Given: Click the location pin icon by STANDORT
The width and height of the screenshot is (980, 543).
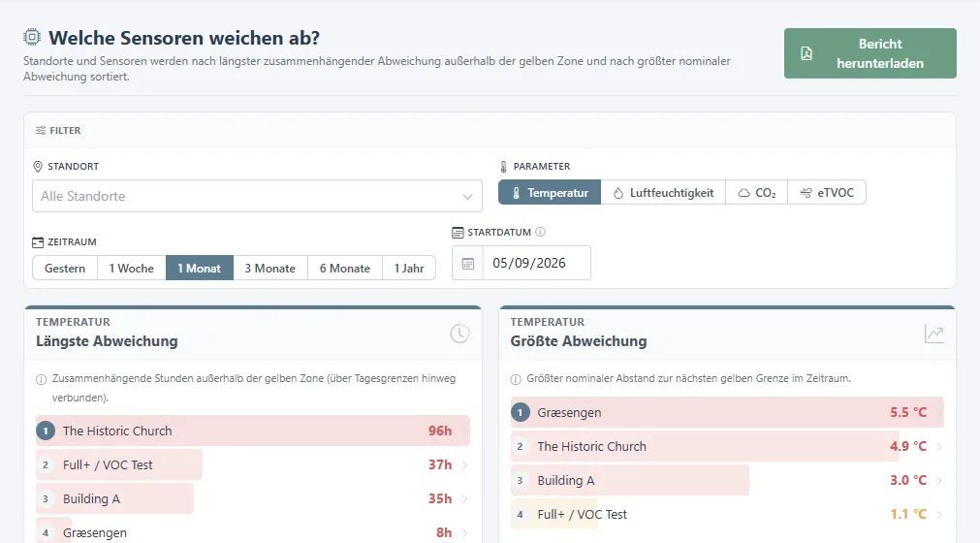Looking at the screenshot, I should tap(38, 167).
